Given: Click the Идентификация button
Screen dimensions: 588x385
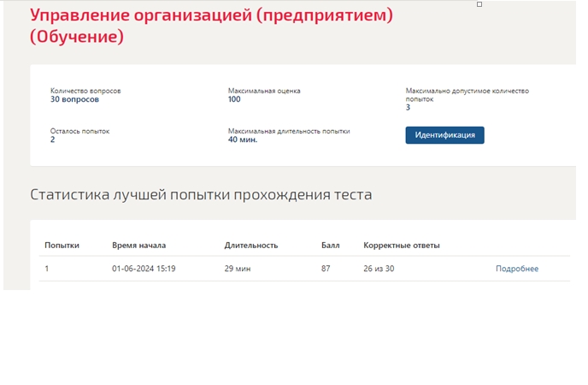Looking at the screenshot, I should coord(444,135).
